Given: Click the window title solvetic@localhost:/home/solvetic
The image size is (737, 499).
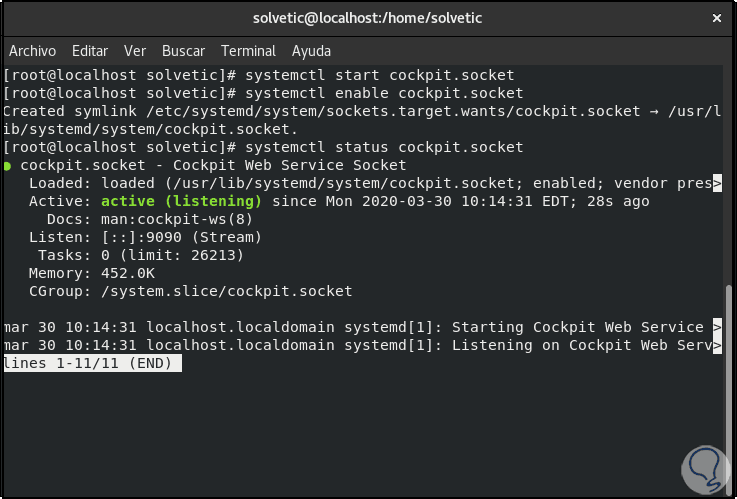Looking at the screenshot, I should pyautogui.click(x=367, y=18).
